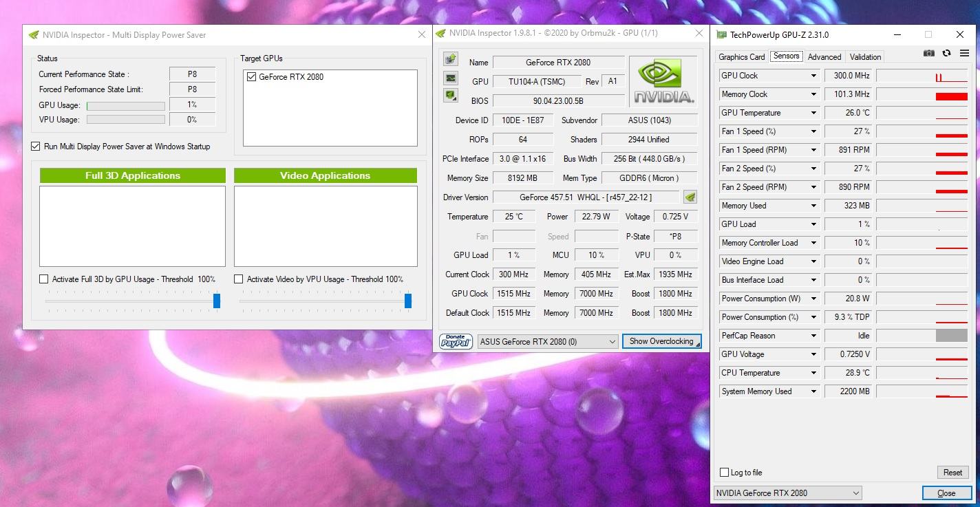Click the PayPal Donate button
The image size is (980, 507).
[456, 341]
